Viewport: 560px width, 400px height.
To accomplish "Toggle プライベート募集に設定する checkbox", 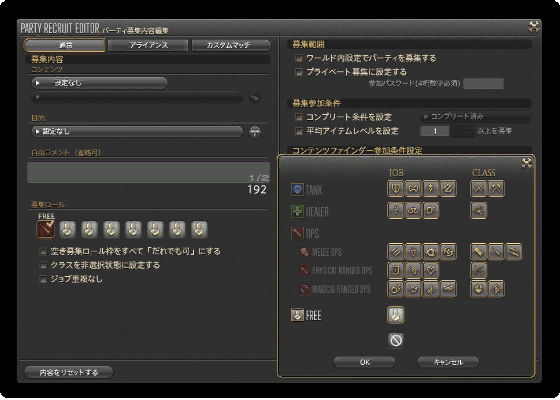I will [299, 72].
